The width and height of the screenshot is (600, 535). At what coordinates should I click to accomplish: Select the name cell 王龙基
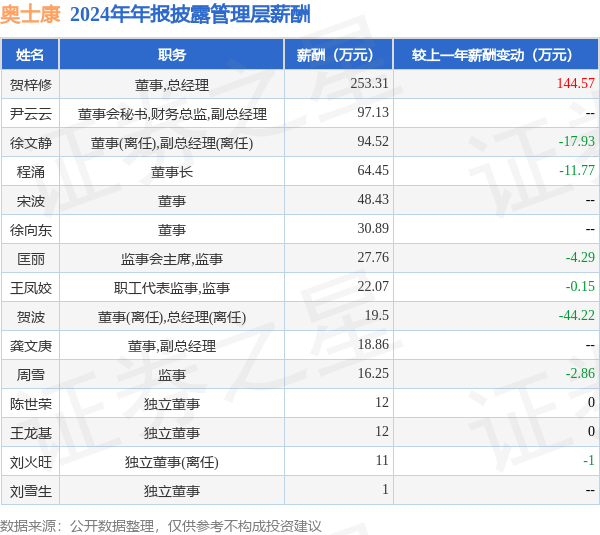pyautogui.click(x=31, y=433)
